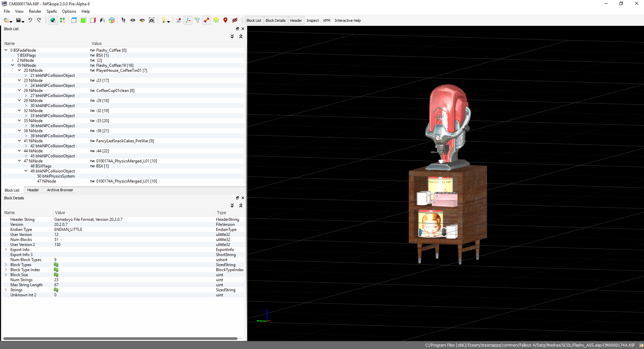The height and width of the screenshot is (349, 644).
Task: Collapse all rows in Block Details panel
Action: pos(241,205)
